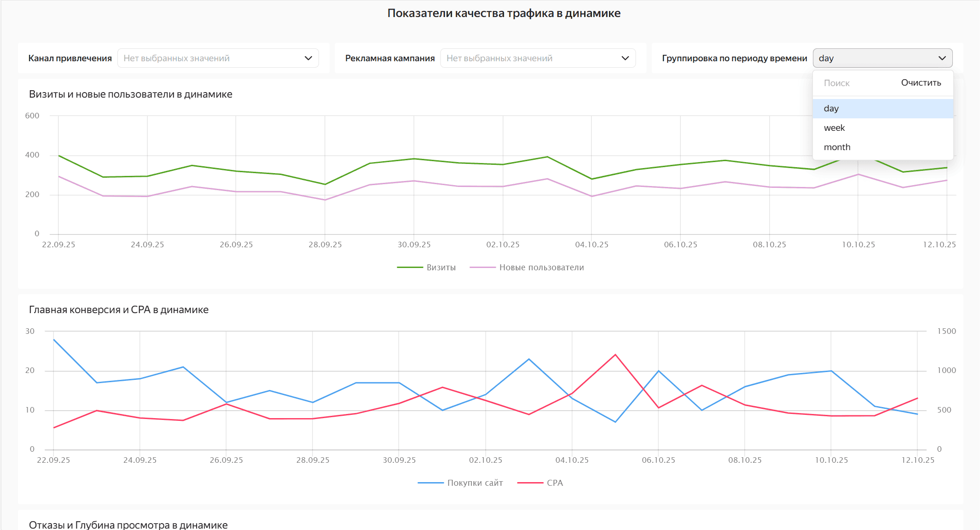Viewport: 980px width, 530px height.
Task: Expand the Канал привлечения dropdown chevron
Action: 308,58
